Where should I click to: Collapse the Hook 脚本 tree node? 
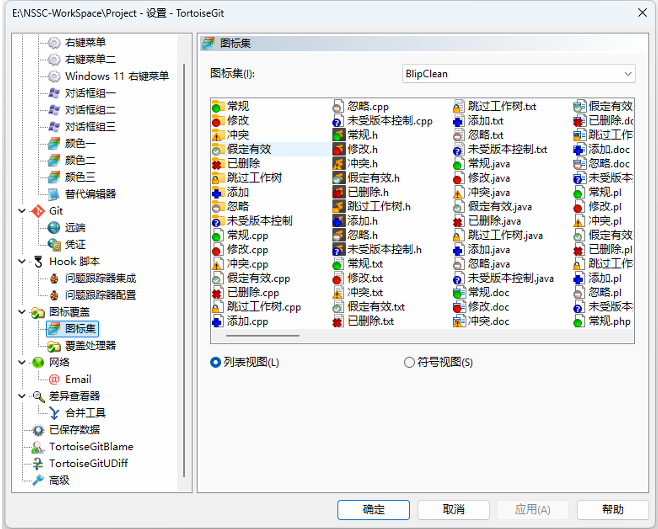click(x=22, y=261)
